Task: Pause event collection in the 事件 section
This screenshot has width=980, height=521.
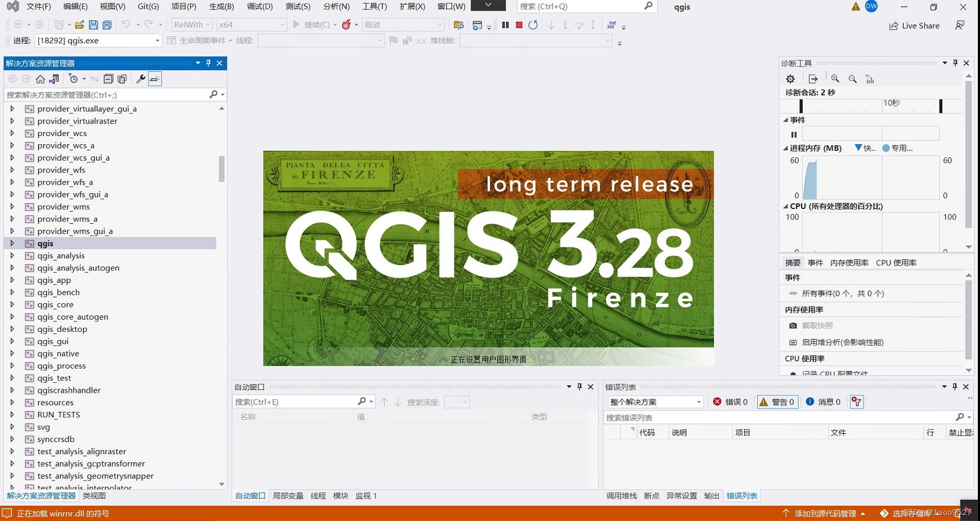Action: coord(793,133)
